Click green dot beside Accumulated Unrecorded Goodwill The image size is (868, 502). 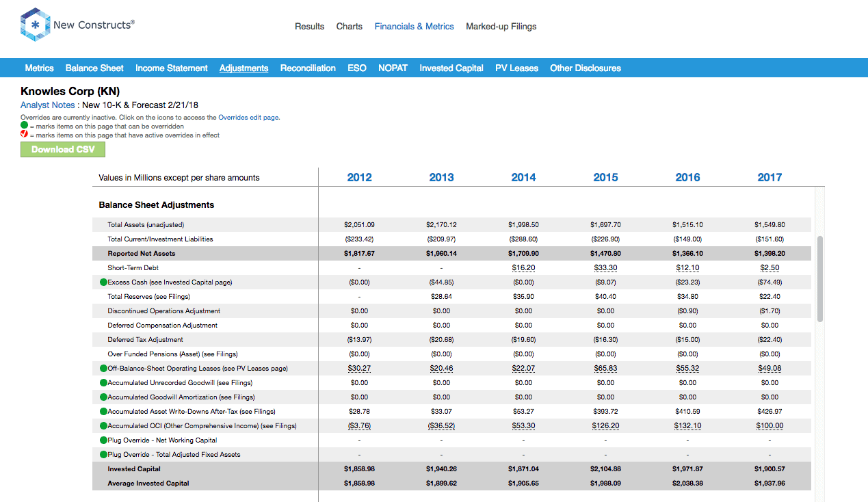click(x=103, y=383)
